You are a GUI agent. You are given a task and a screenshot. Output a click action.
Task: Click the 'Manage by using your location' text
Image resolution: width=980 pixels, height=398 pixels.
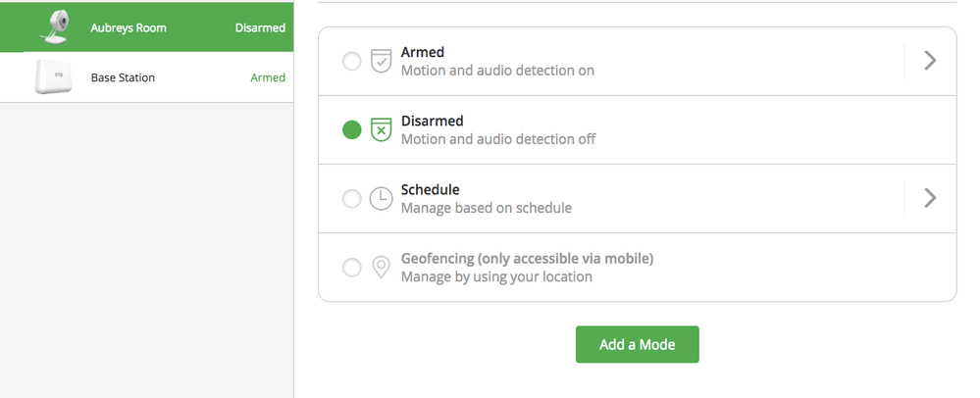[496, 276]
